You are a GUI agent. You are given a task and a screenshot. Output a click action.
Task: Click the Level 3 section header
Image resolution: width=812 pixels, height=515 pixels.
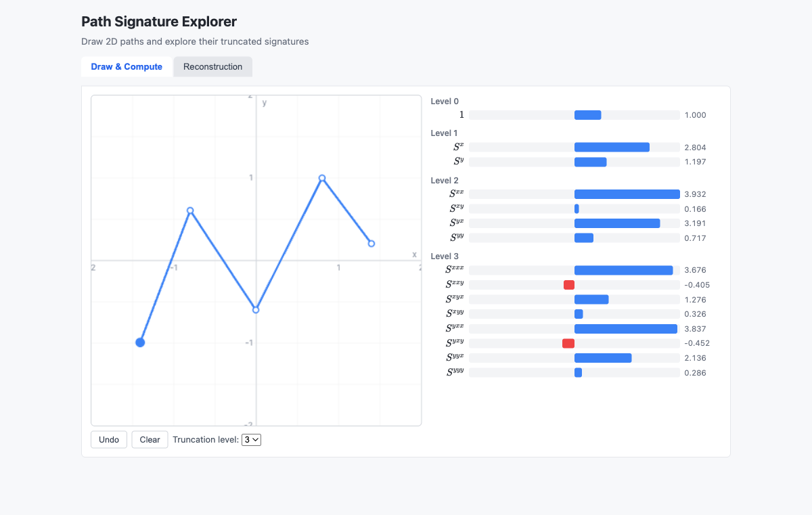click(x=445, y=256)
